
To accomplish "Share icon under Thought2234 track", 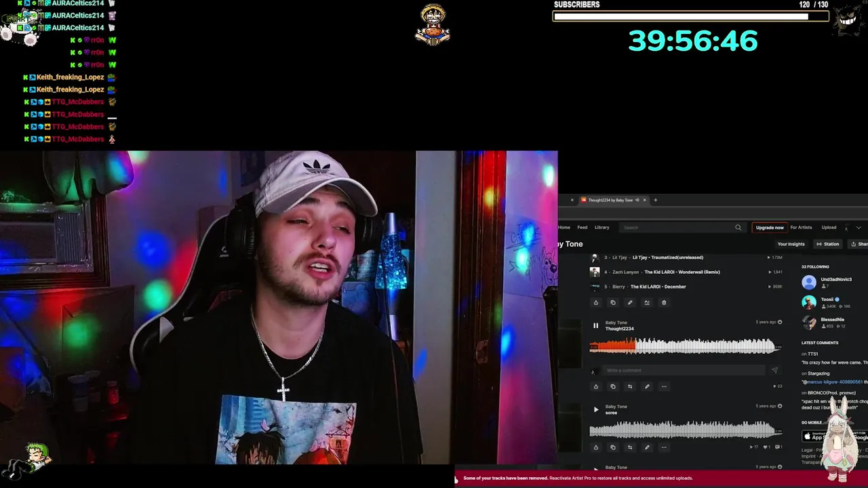I will [x=596, y=386].
